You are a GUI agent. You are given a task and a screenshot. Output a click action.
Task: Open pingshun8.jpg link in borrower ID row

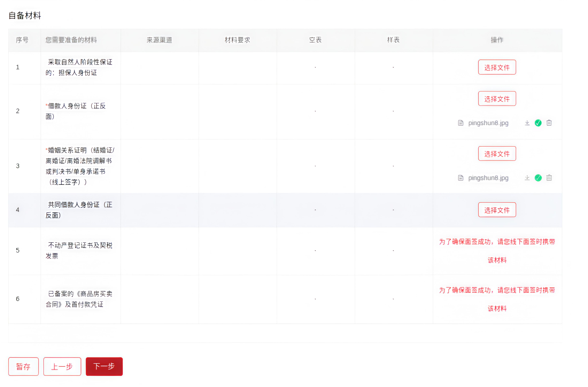tap(488, 123)
